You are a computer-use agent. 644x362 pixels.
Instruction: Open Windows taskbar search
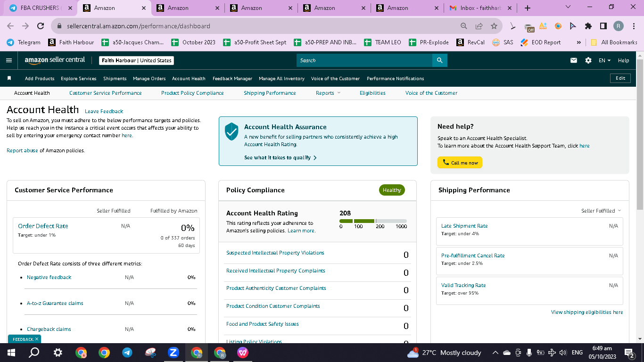(x=34, y=353)
